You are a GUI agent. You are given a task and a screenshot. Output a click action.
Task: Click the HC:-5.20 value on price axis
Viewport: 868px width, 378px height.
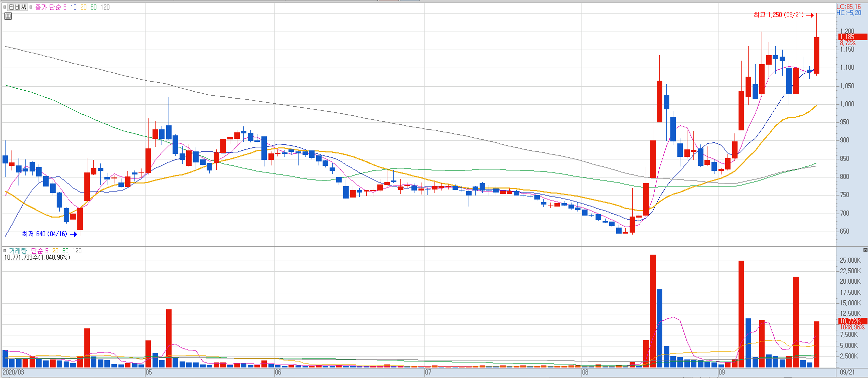tap(849, 13)
